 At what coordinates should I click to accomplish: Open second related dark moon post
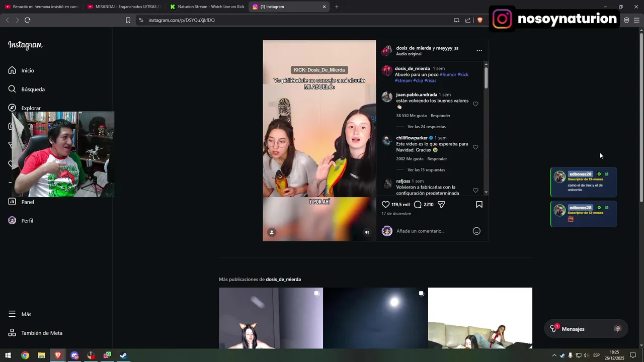[375, 318]
